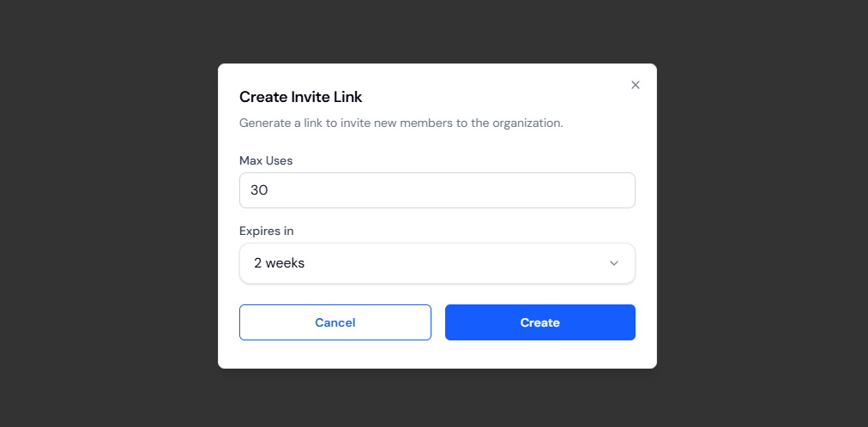Generate the invite link with Create

pyautogui.click(x=539, y=322)
